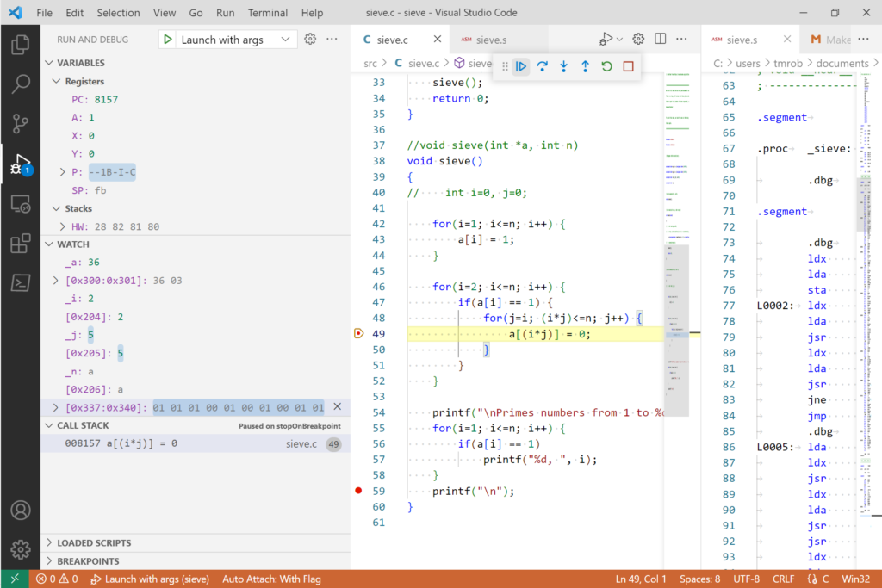Open the Run and Debug view icon
882x588 pixels.
point(21,164)
